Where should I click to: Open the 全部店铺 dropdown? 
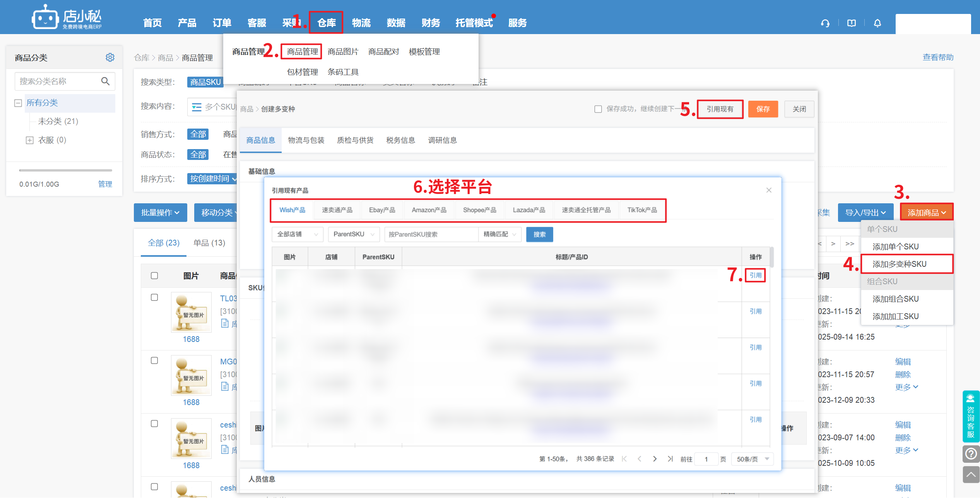pos(297,234)
